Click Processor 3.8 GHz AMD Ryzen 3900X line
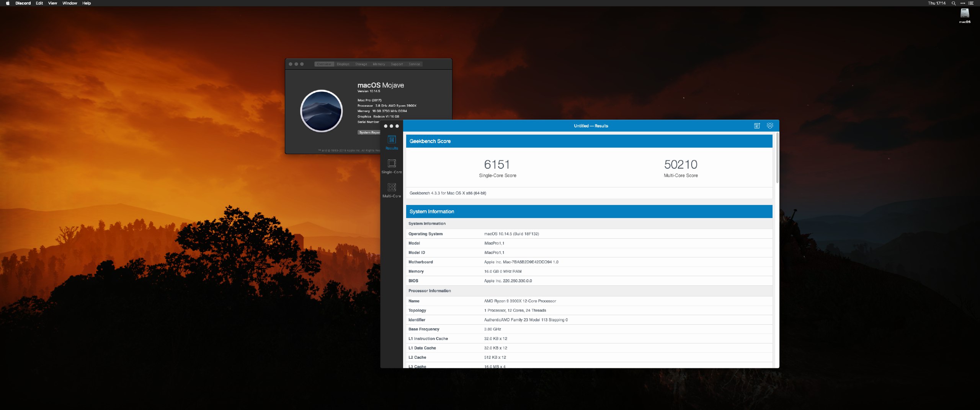980x410 pixels. (387, 106)
